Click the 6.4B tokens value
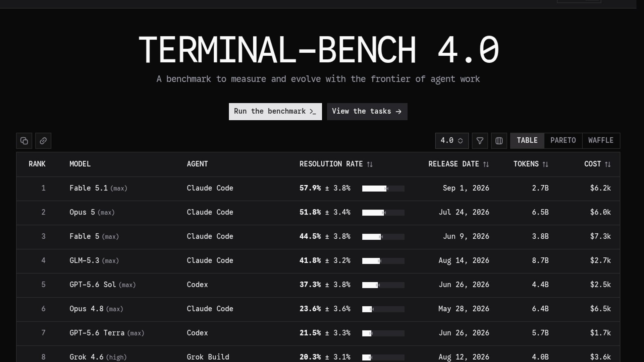Image resolution: width=644 pixels, height=362 pixels. [540, 309]
